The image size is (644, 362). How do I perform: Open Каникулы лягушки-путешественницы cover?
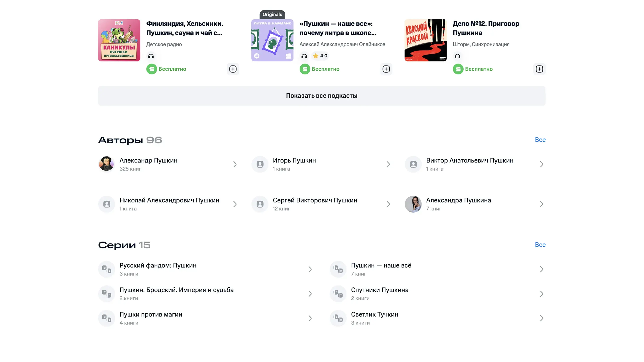pyautogui.click(x=119, y=40)
